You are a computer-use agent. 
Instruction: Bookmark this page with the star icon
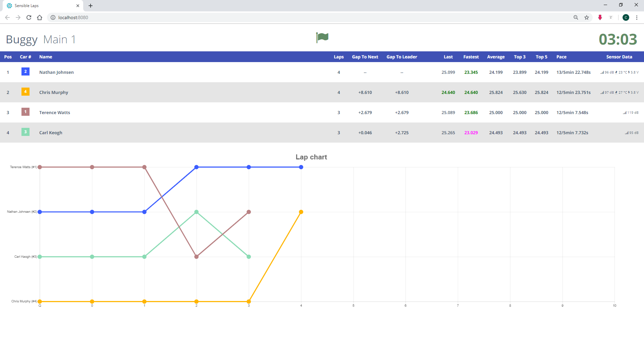pos(587,17)
